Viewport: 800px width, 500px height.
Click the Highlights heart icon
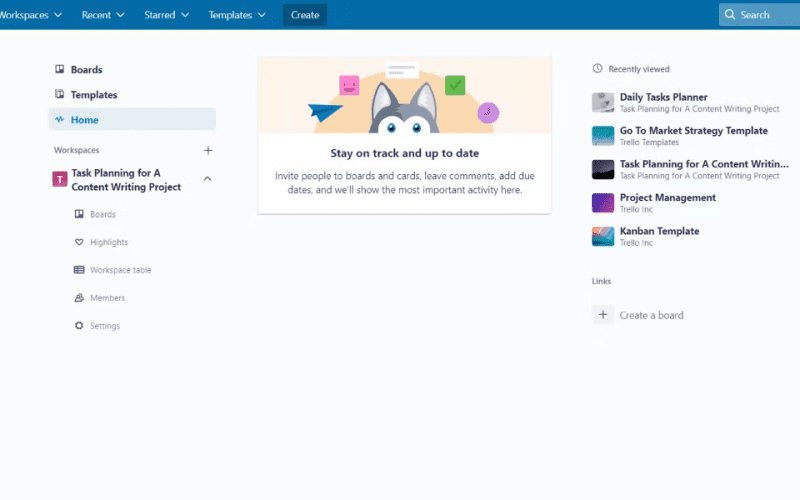point(79,242)
